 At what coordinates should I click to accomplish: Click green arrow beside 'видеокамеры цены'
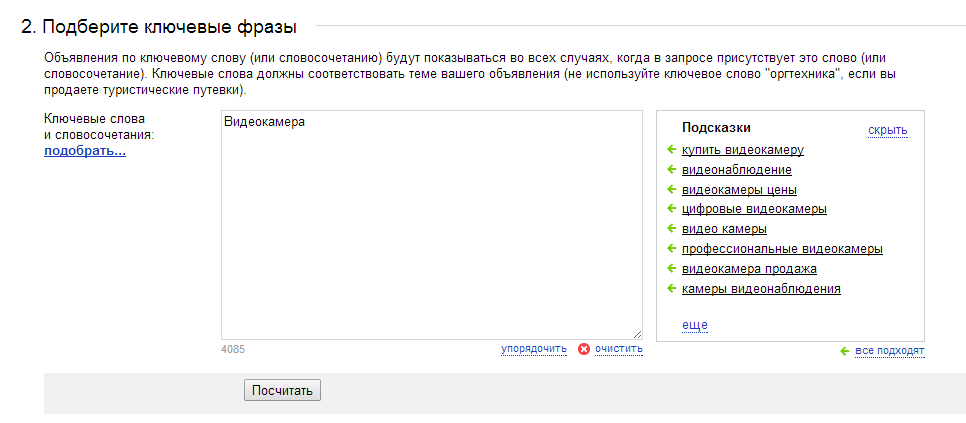[x=672, y=189]
